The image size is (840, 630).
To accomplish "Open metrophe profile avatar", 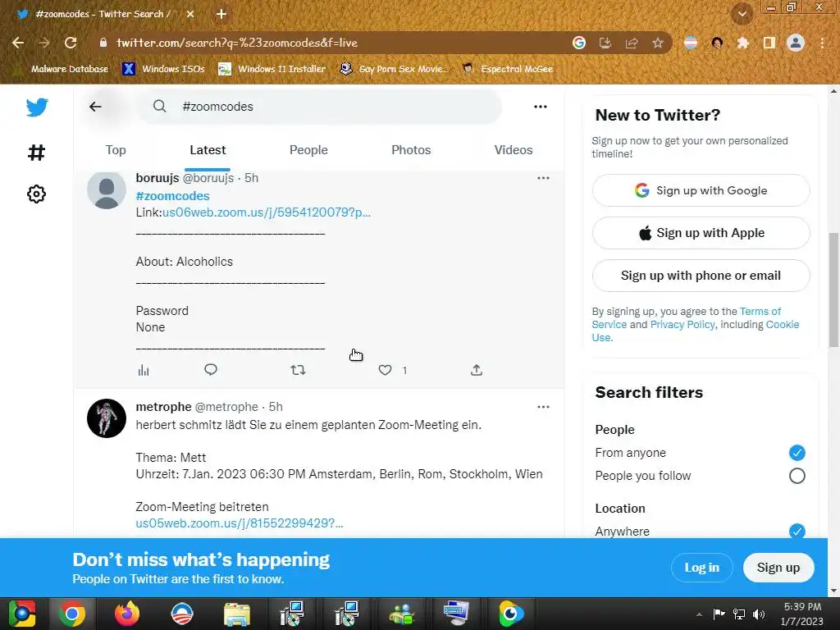I will [x=107, y=418].
